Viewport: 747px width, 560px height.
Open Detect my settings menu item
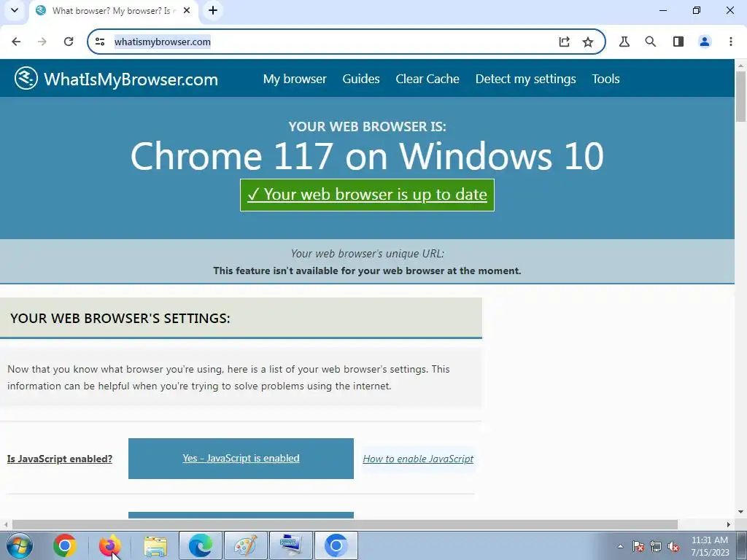[525, 79]
